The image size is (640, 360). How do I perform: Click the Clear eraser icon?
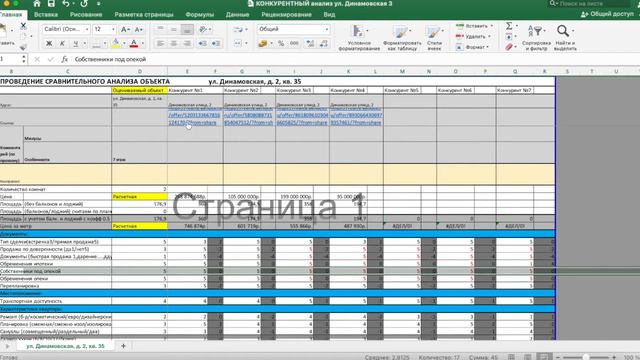pos(509,47)
